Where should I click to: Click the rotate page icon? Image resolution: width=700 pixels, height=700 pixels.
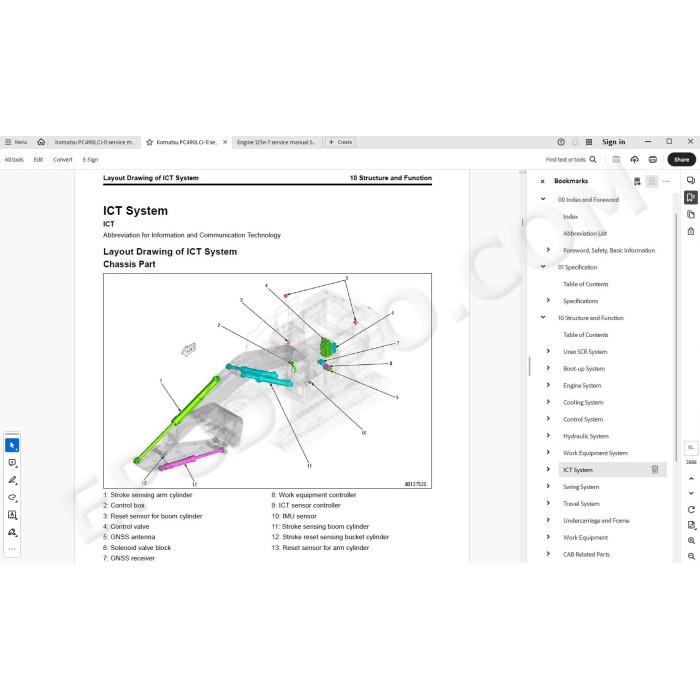coord(691,509)
